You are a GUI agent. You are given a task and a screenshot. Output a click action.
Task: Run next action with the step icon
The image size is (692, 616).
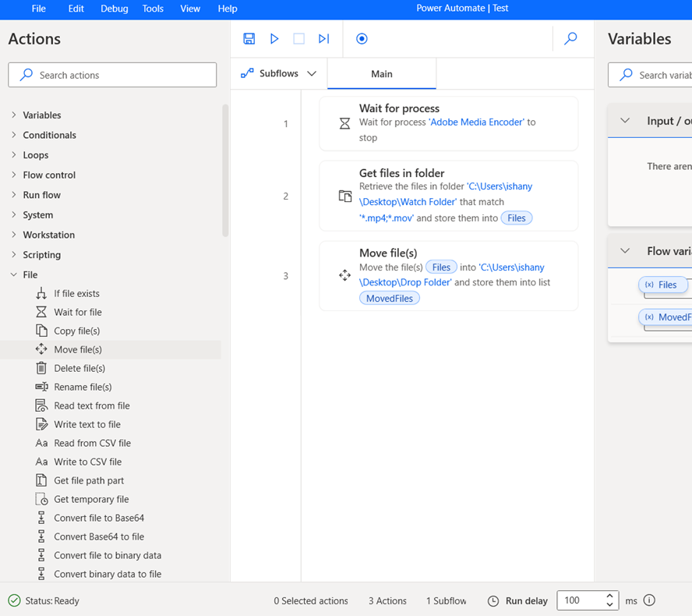click(324, 39)
